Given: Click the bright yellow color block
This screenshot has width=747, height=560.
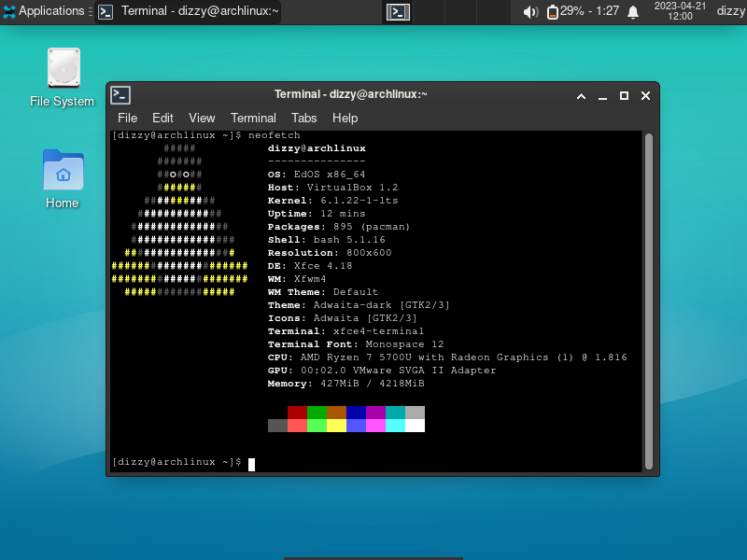Looking at the screenshot, I should pos(336,426).
